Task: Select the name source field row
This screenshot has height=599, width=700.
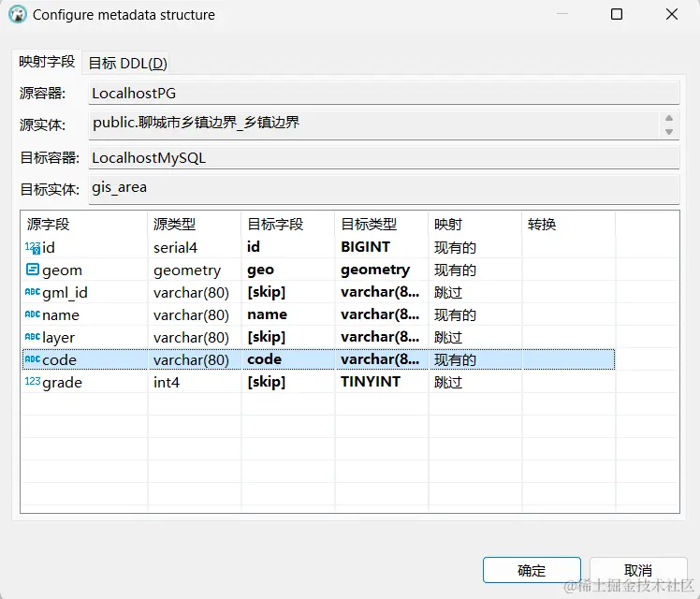Action: (x=84, y=314)
